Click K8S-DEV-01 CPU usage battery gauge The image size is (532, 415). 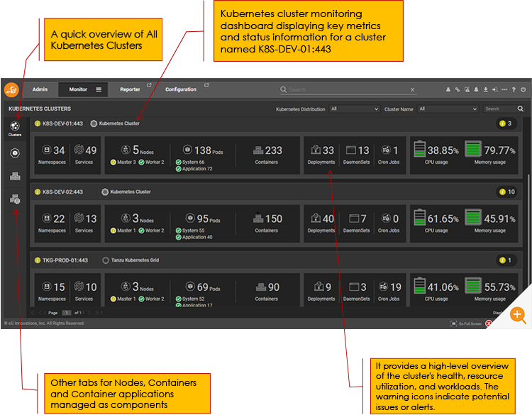[420, 149]
